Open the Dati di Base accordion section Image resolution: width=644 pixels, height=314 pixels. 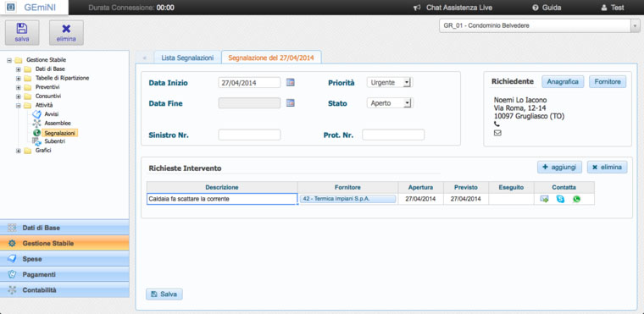tap(64, 228)
